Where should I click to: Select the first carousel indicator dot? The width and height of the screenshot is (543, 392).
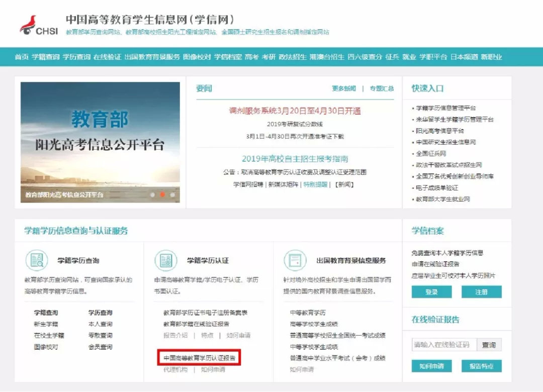pos(152,194)
